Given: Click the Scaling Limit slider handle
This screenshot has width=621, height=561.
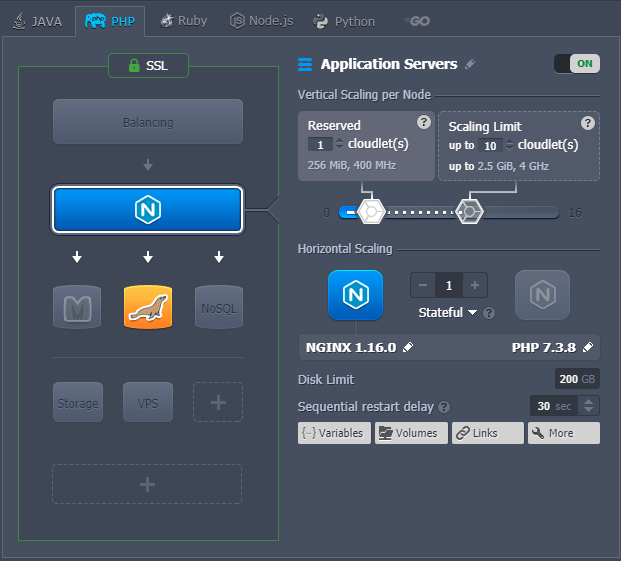Looking at the screenshot, I should pyautogui.click(x=469, y=211).
